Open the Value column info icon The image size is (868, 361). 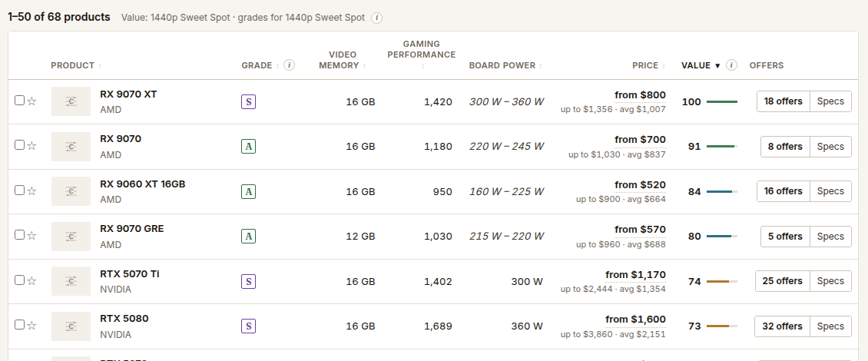pyautogui.click(x=731, y=65)
